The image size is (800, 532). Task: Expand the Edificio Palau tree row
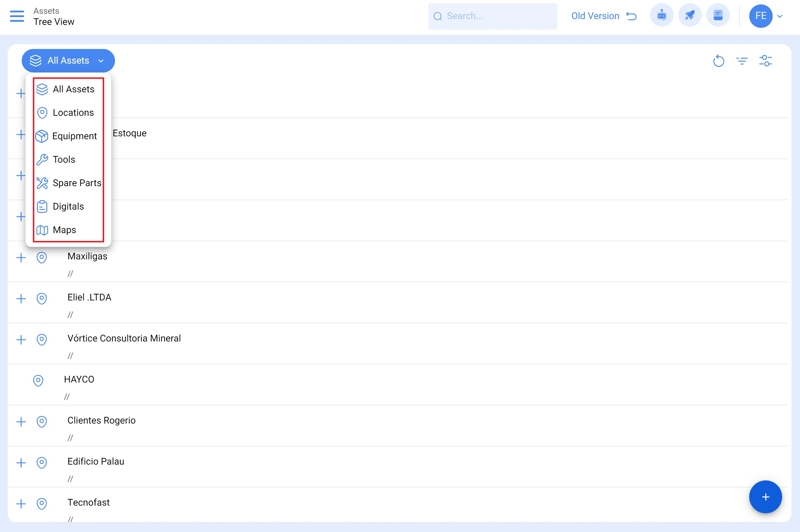[x=21, y=463]
